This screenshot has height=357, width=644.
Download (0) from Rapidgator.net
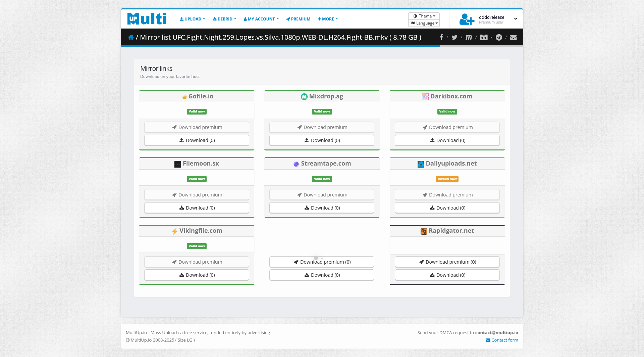pos(447,275)
